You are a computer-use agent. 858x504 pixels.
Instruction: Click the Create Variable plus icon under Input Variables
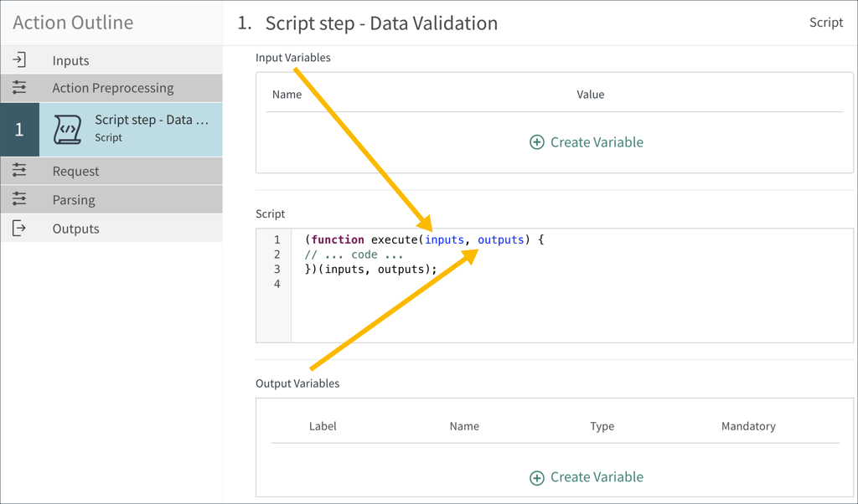pos(536,142)
